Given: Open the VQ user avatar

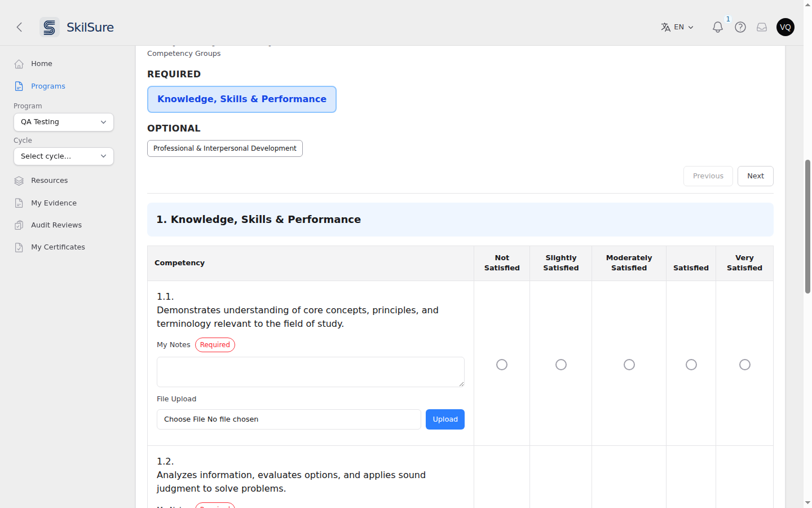Looking at the screenshot, I should point(785,27).
